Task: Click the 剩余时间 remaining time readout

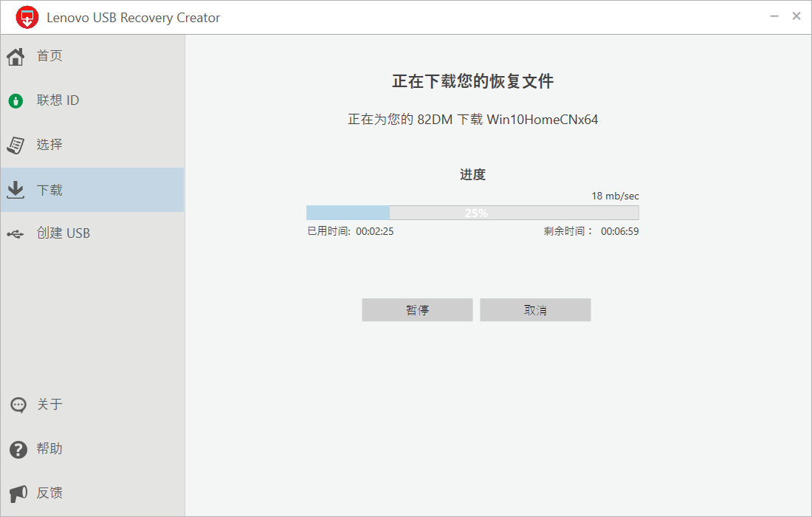Action: coord(591,231)
